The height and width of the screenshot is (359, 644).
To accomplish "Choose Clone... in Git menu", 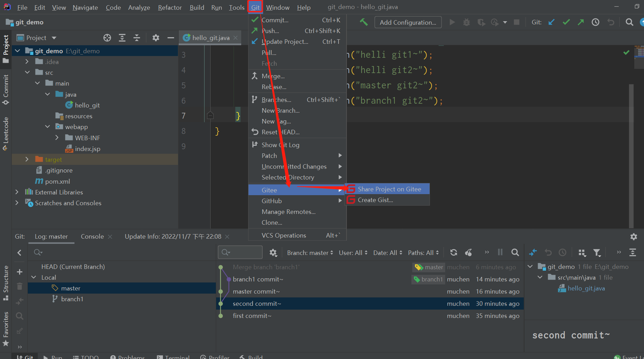I will 297,223.
